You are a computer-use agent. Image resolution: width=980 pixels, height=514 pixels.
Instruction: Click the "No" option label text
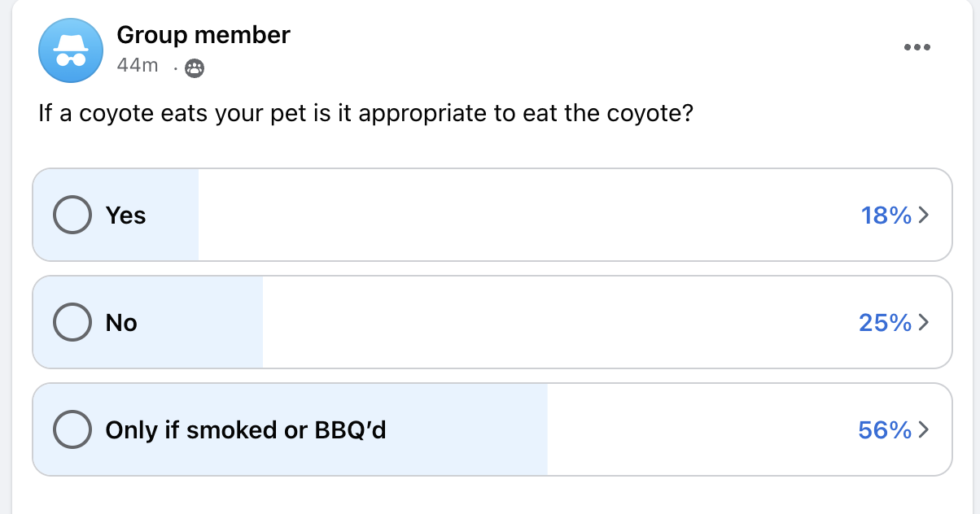121,323
